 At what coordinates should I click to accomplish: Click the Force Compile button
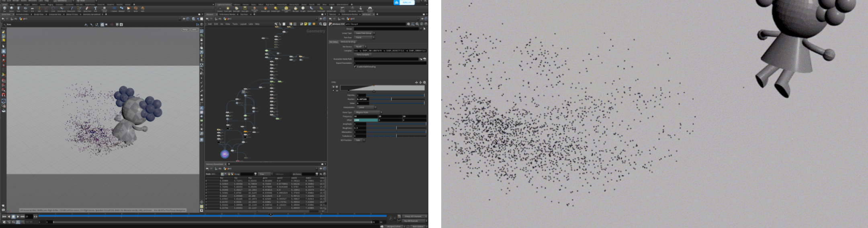tap(362, 55)
